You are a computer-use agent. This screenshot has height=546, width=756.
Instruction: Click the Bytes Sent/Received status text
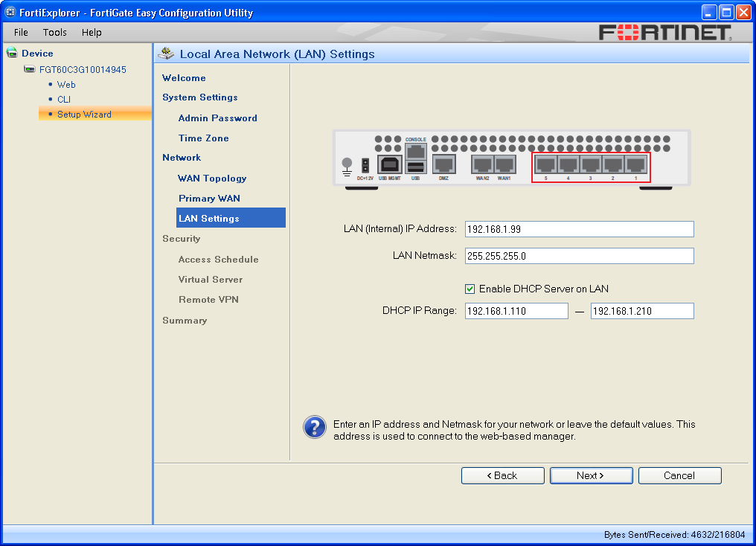pos(674,534)
